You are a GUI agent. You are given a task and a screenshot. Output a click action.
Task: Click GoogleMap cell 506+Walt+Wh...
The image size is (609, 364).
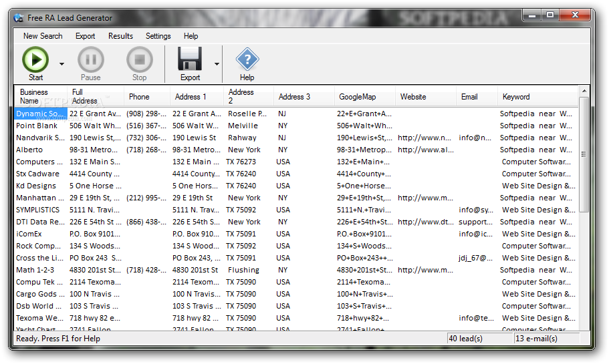tap(364, 126)
